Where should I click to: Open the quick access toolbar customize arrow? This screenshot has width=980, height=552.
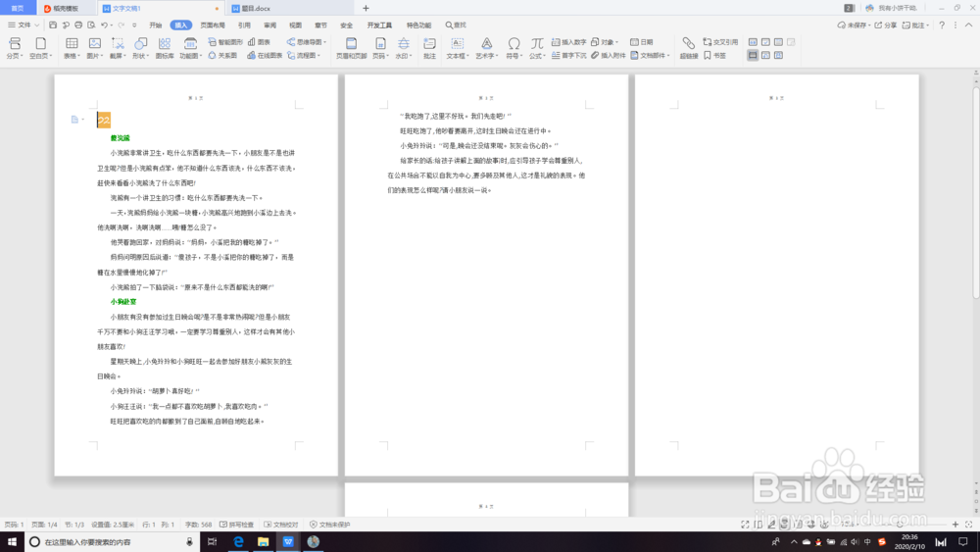tap(133, 25)
